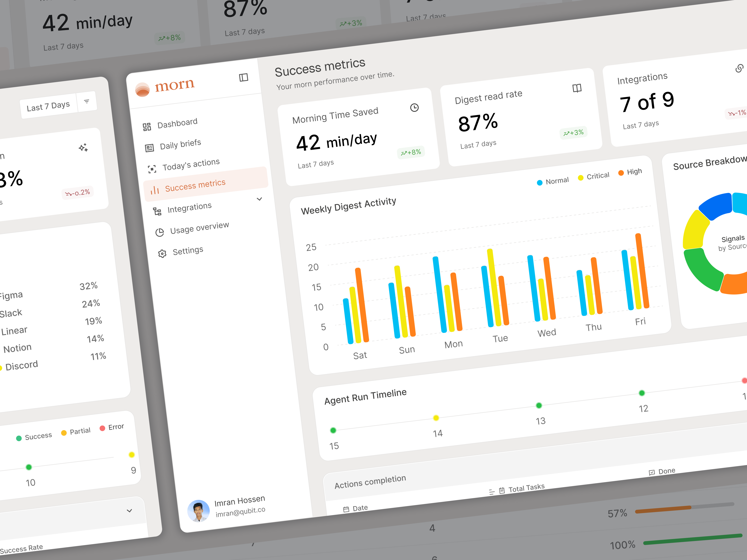The width and height of the screenshot is (747, 560).
Task: Click the orange progress bar beside 57%
Action: (663, 509)
